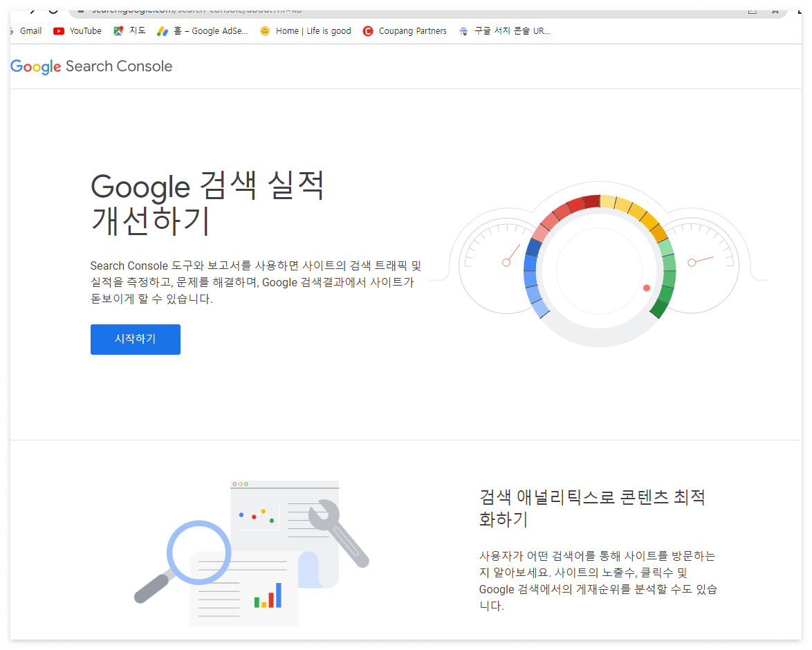Click the paragraph starting Search Console 도구와 보고서를
The height and width of the screenshot is (650, 812).
pos(256,282)
